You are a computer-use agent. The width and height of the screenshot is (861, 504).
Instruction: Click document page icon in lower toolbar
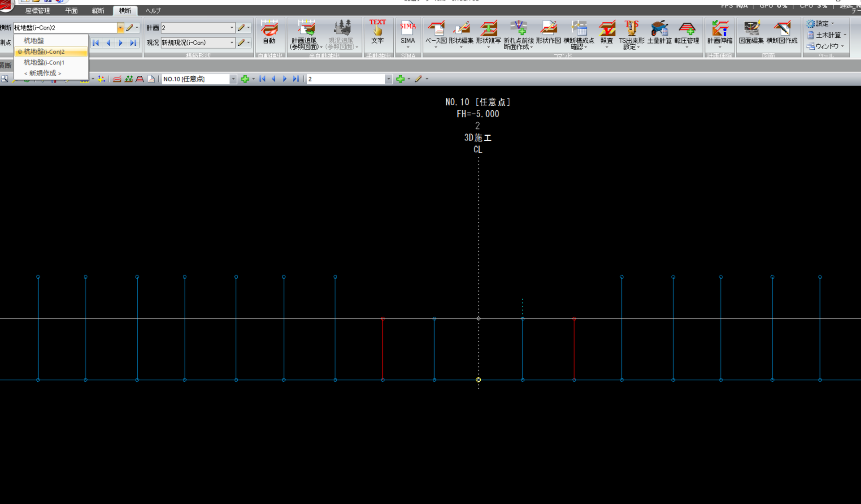coord(151,79)
